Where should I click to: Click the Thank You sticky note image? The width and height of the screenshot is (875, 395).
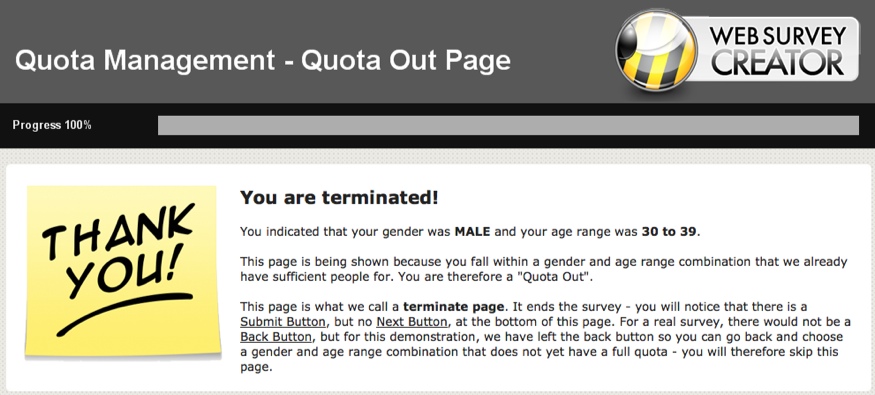click(x=122, y=271)
